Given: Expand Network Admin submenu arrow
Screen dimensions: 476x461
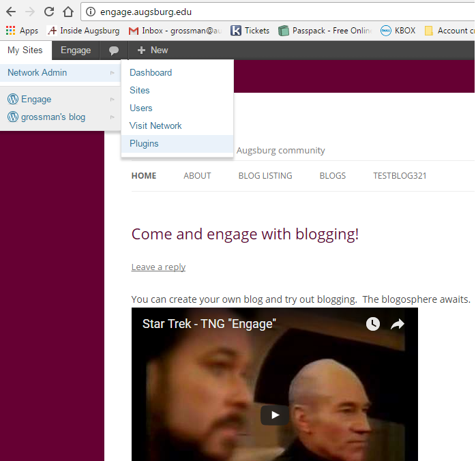Looking at the screenshot, I should click(x=113, y=73).
